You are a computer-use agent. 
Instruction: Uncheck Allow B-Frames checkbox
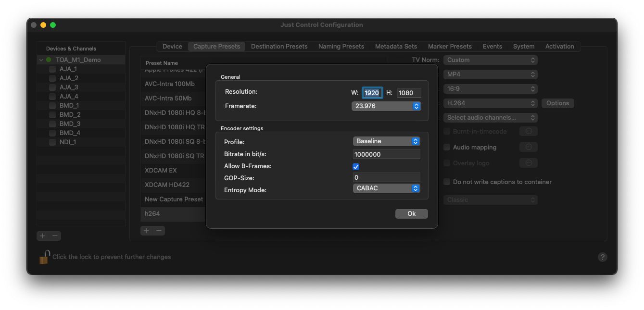(356, 166)
